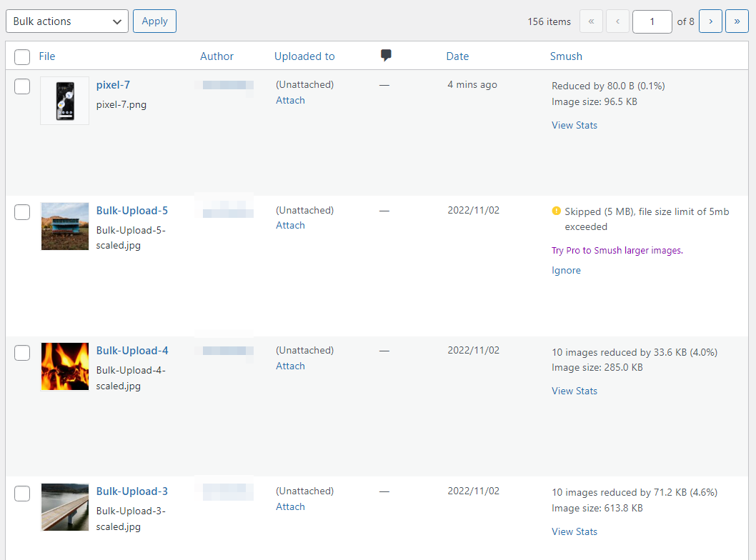Open the Bulk-Upload-4 fire thumbnail

pyautogui.click(x=64, y=366)
